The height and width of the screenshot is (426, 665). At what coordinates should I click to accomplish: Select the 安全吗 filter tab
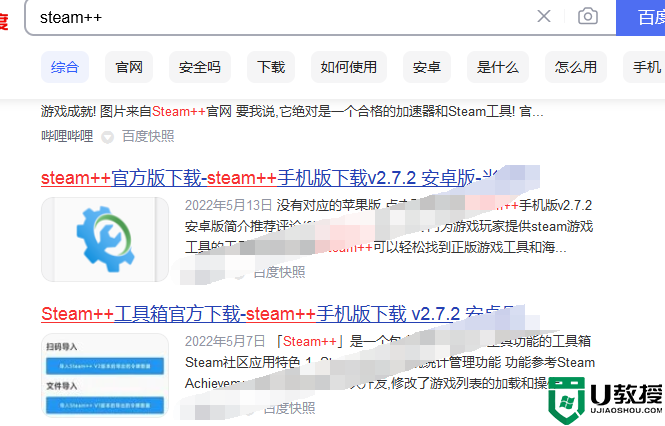tap(200, 67)
